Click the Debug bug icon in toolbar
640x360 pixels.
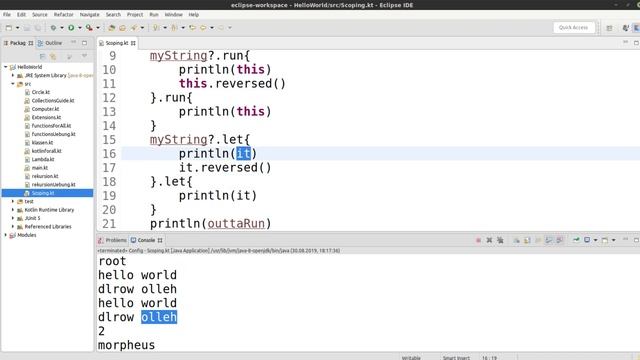coord(53,28)
